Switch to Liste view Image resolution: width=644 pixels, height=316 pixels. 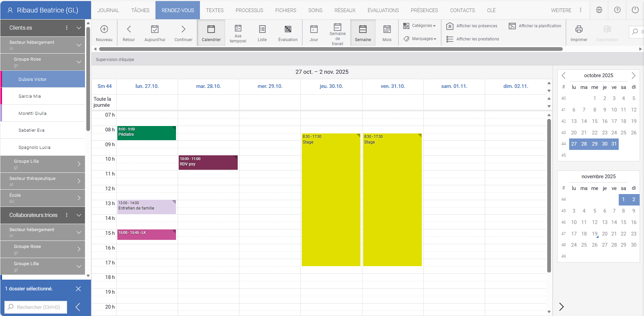click(262, 33)
